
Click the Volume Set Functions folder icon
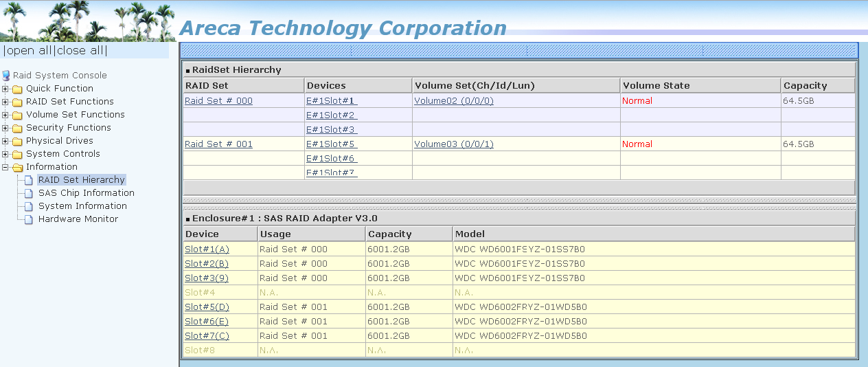coord(17,115)
